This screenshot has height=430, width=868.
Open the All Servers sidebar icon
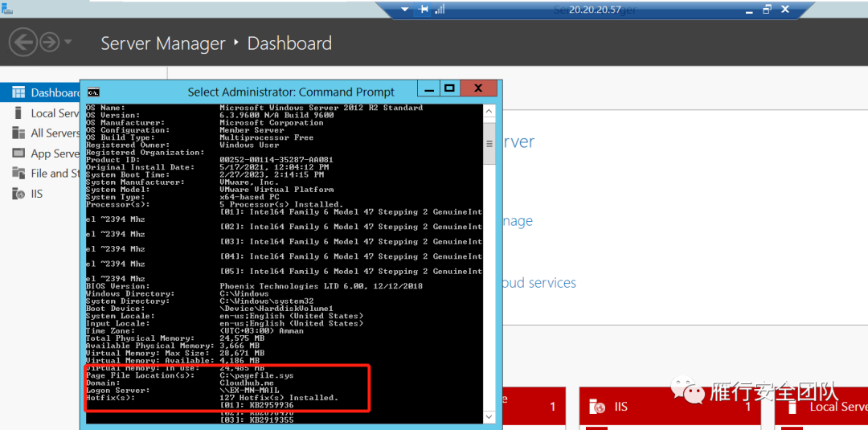click(x=18, y=133)
